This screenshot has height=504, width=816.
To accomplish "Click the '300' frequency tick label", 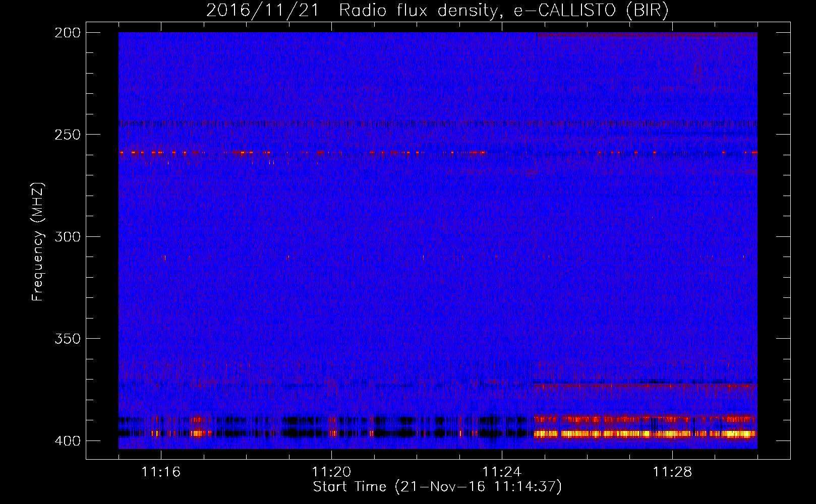I will (68, 236).
